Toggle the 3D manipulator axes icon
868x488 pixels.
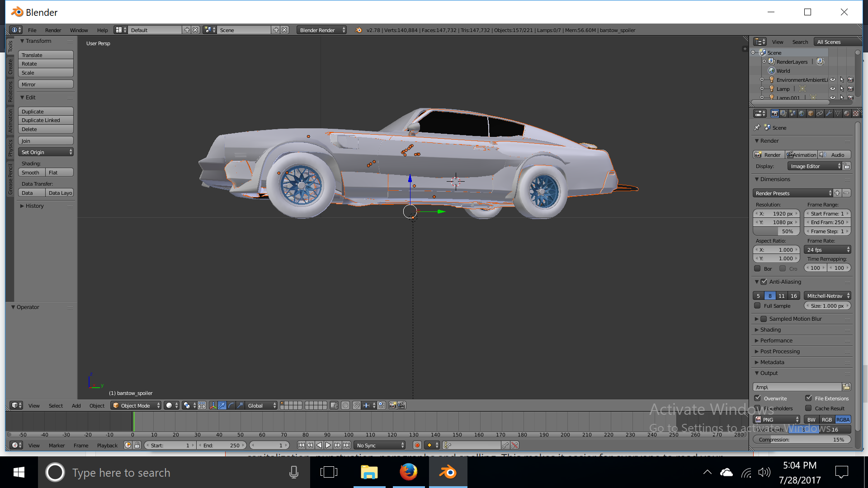tap(213, 405)
